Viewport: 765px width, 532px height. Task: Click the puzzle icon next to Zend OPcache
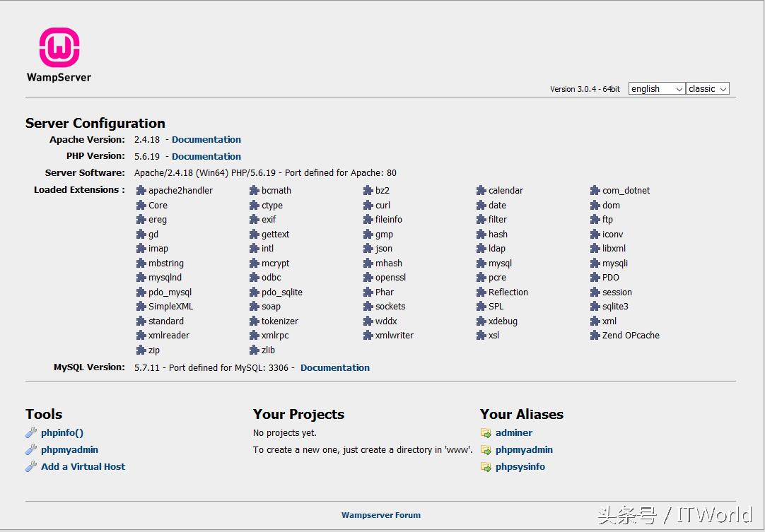coord(595,336)
